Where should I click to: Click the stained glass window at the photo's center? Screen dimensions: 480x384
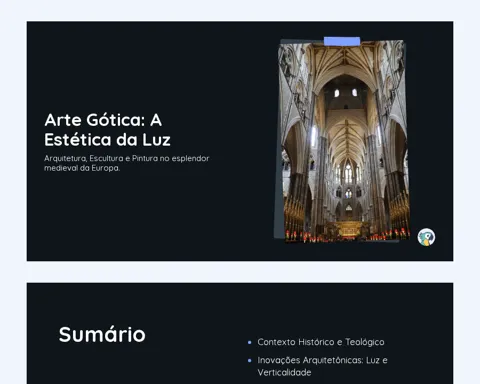click(348, 173)
